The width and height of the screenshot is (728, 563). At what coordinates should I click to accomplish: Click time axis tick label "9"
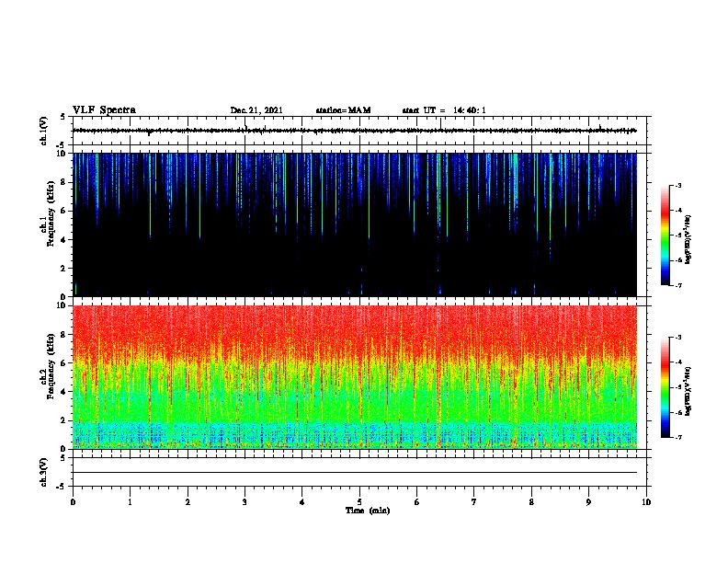588,501
